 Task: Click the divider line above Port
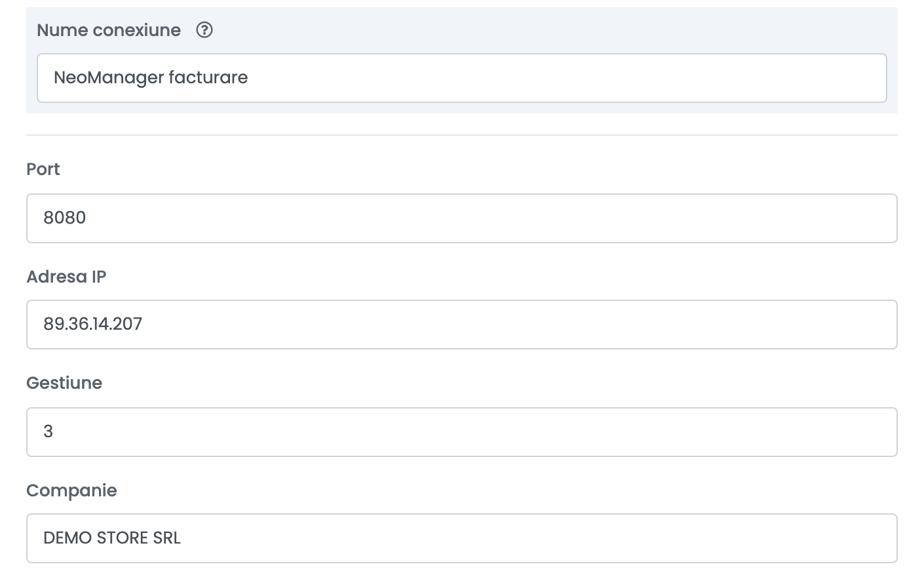(x=462, y=135)
